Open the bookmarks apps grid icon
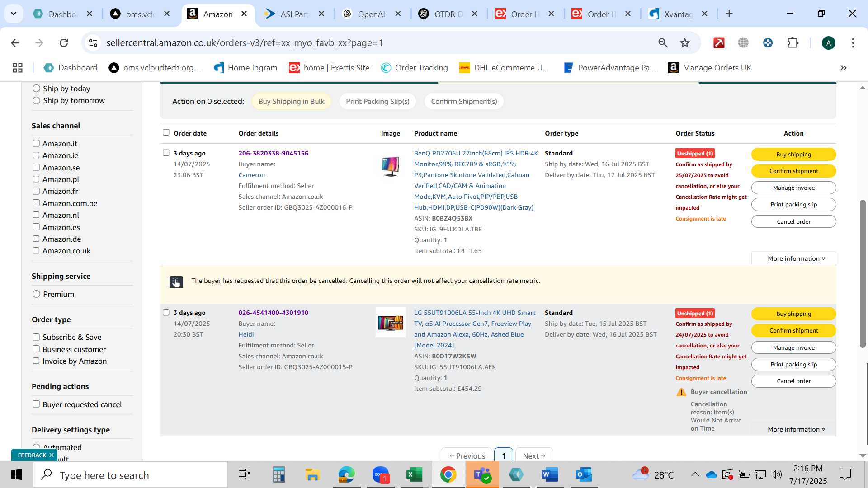Viewport: 868px width, 488px height. [18, 68]
